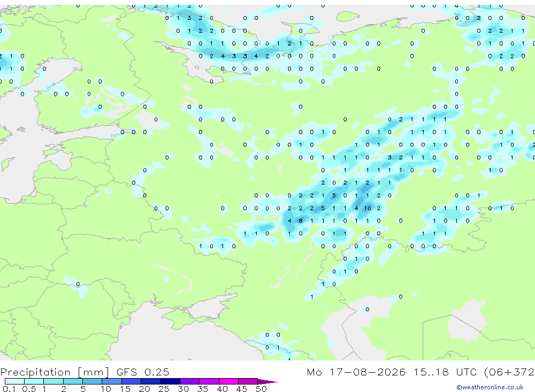The image size is (535, 392).
Task: Click the 'Mo 17-08-2026' date text
Action: [x=356, y=372]
